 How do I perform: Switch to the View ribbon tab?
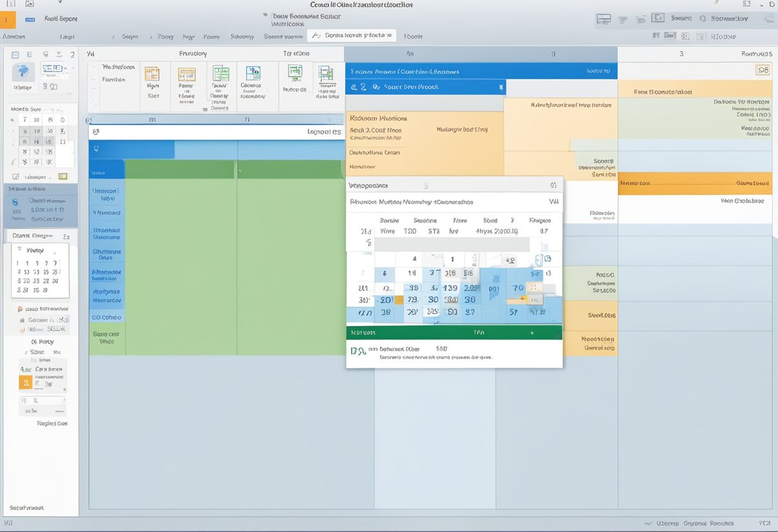coord(242,36)
